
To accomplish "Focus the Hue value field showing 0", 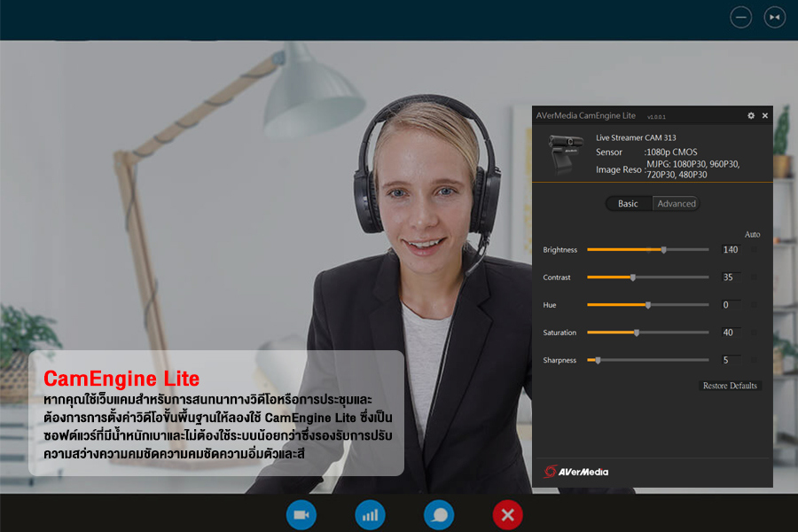I will 731,305.
